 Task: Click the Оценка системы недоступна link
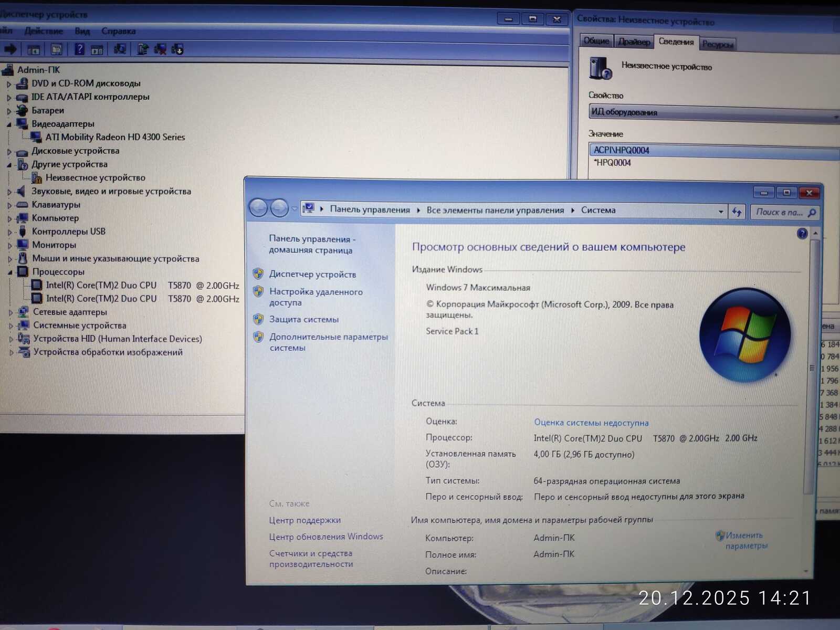click(591, 423)
